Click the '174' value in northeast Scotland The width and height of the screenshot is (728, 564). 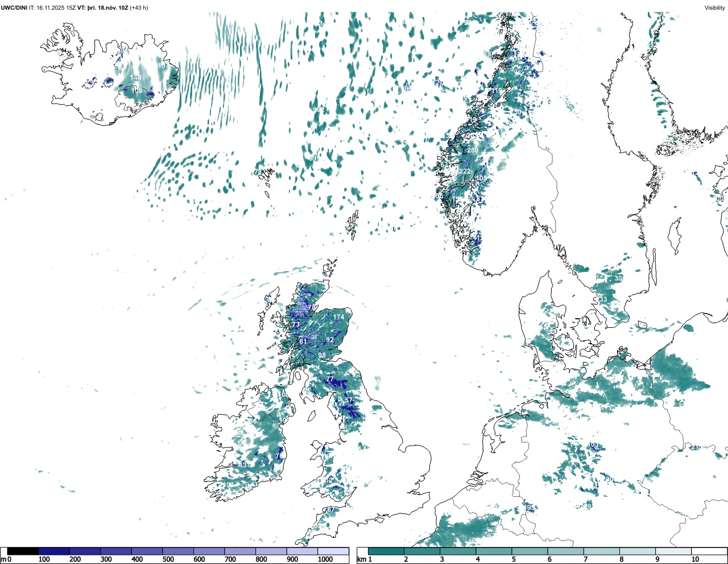[339, 318]
